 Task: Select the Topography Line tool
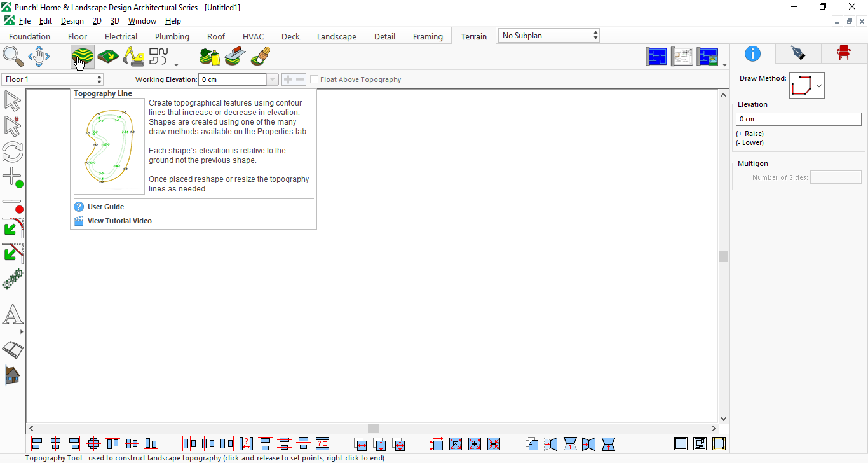pyautogui.click(x=83, y=57)
